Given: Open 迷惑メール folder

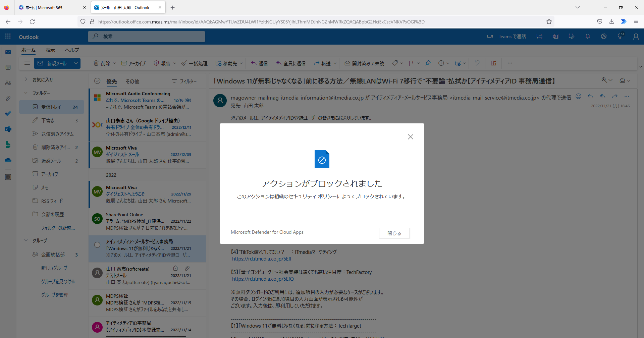Looking at the screenshot, I should [52, 161].
